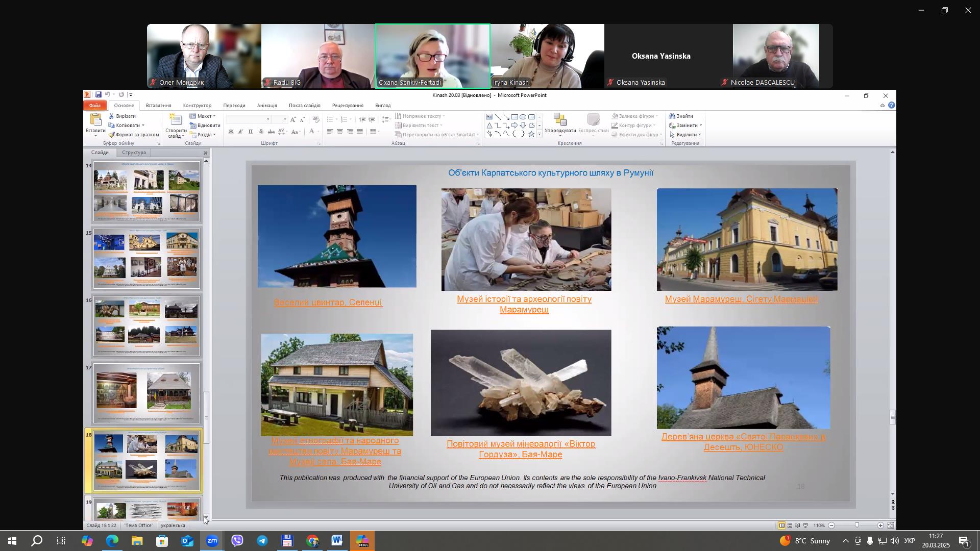The width and height of the screenshot is (980, 551).
Task: Toggle italic (К) formatting
Action: click(x=240, y=132)
